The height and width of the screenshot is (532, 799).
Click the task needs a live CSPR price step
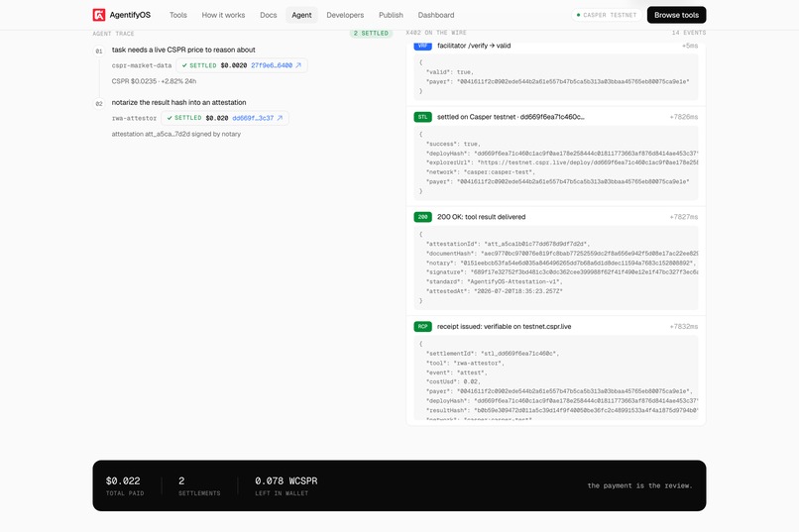tap(183, 50)
